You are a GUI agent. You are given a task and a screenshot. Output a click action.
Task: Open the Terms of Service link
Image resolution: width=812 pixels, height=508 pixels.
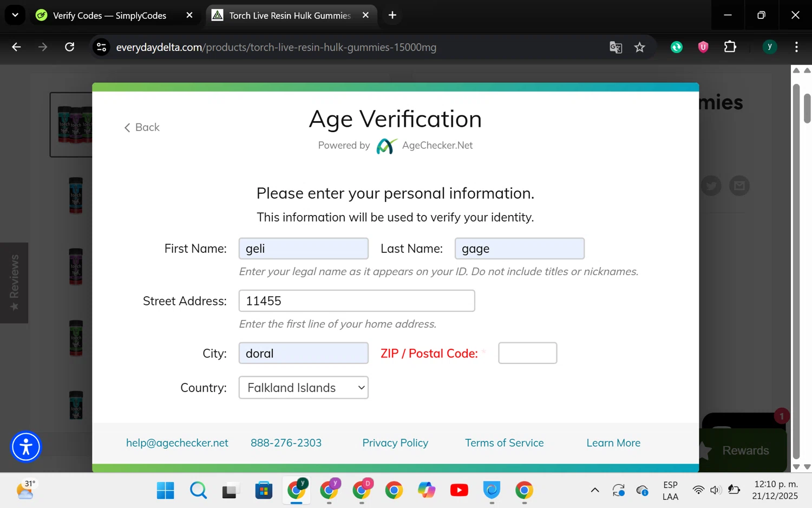click(x=505, y=443)
